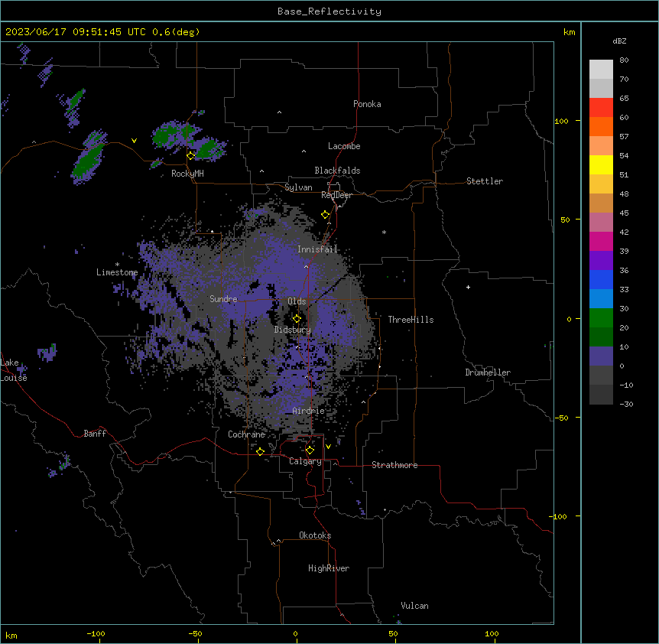Click the yellow diamond marker near RockyMH
Image resolution: width=659 pixels, height=644 pixels.
tap(191, 155)
